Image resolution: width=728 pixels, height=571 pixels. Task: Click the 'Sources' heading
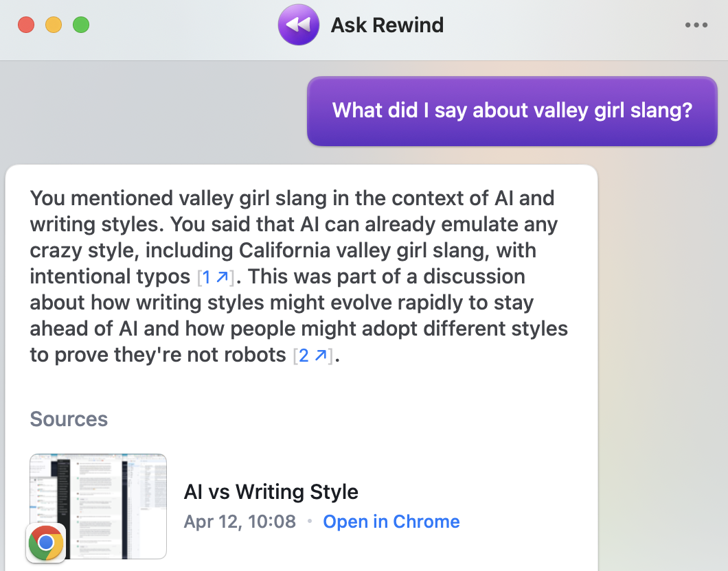click(x=69, y=419)
